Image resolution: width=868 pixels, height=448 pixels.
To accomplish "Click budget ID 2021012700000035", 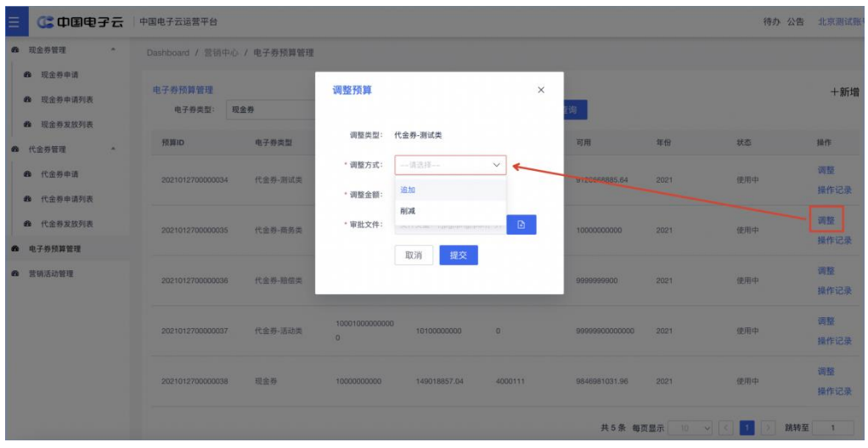I will [x=194, y=230].
